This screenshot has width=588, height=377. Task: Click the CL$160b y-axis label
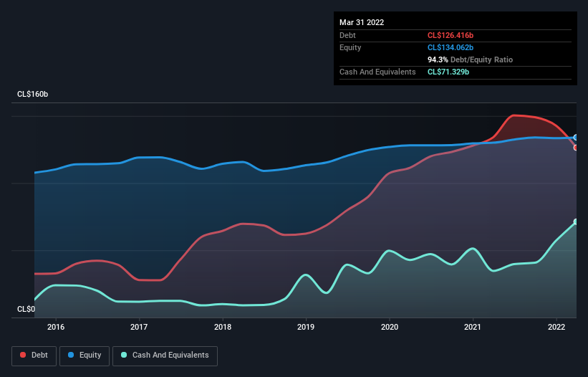33,94
